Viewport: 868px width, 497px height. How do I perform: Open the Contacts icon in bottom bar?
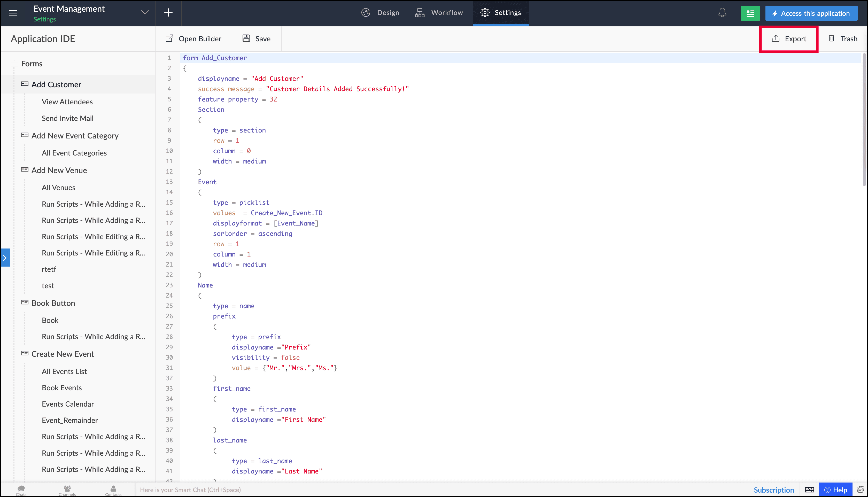click(113, 490)
